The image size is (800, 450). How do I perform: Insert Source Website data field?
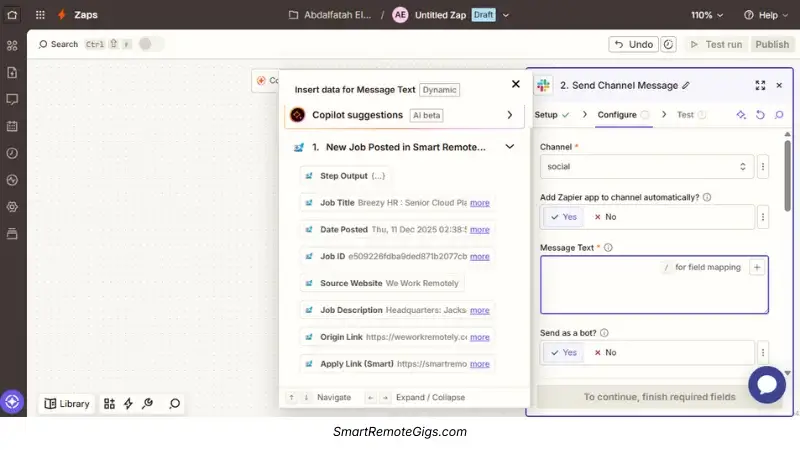[382, 283]
